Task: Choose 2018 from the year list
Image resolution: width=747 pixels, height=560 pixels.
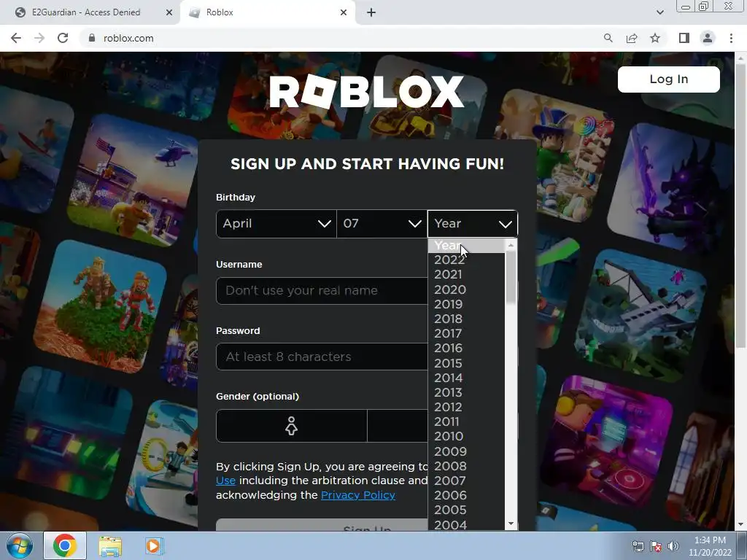Action: tap(466, 319)
